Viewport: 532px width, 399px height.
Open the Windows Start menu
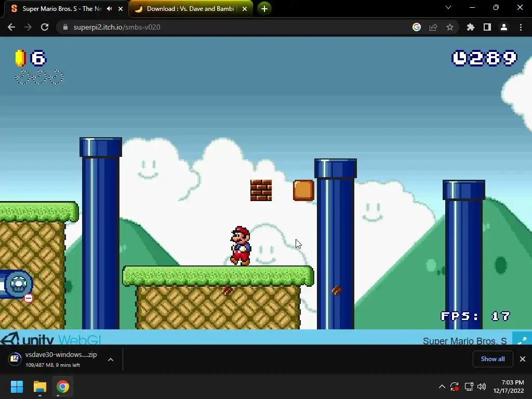17,387
